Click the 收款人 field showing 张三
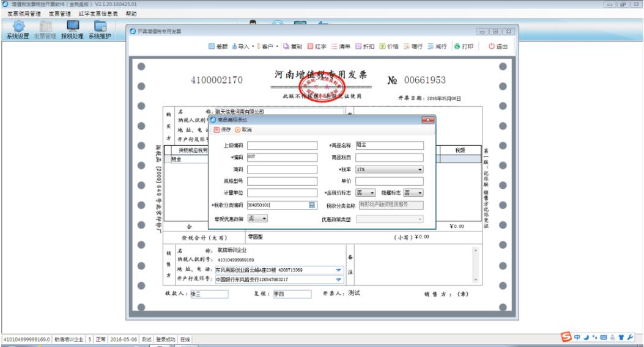This screenshot has width=644, height=347. pyautogui.click(x=209, y=294)
